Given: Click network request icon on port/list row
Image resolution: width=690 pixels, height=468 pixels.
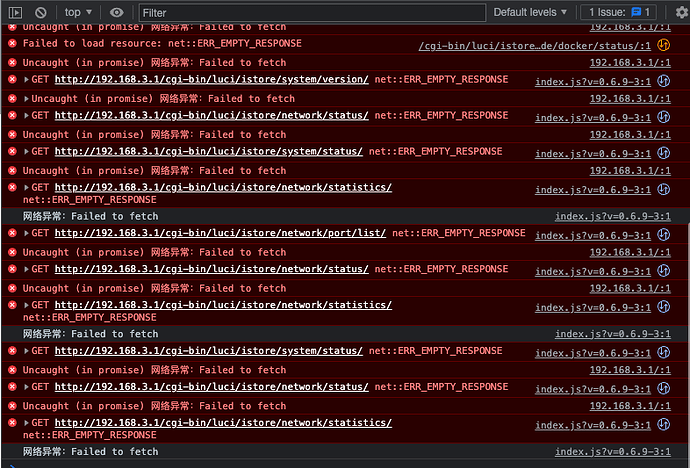Looking at the screenshot, I should 663,236.
